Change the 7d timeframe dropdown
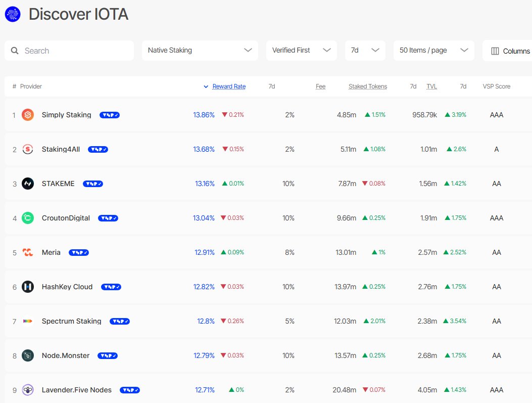Image resolution: width=532 pixels, height=403 pixels. coord(365,51)
